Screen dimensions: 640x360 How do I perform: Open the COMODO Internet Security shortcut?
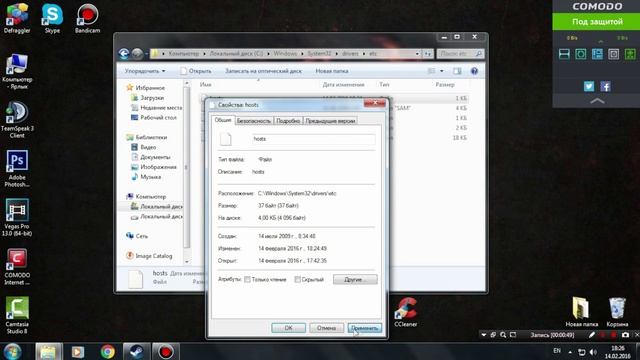point(17,267)
